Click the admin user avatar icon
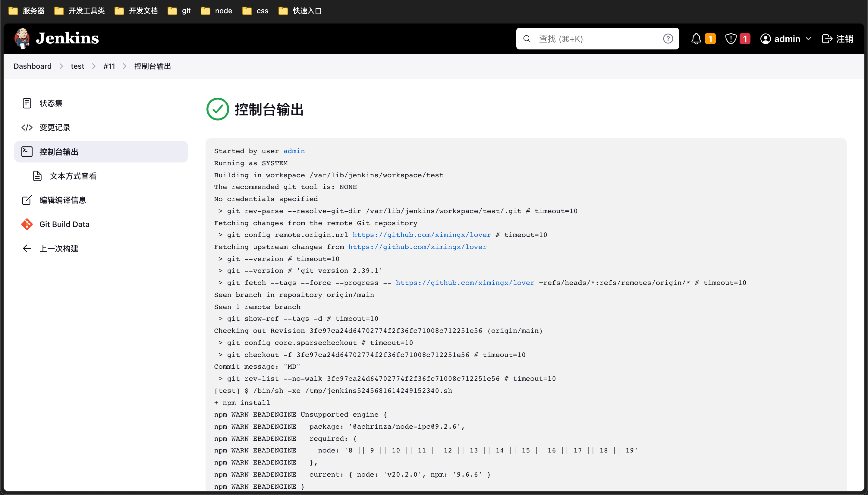Image resolution: width=868 pixels, height=495 pixels. pyautogui.click(x=765, y=39)
